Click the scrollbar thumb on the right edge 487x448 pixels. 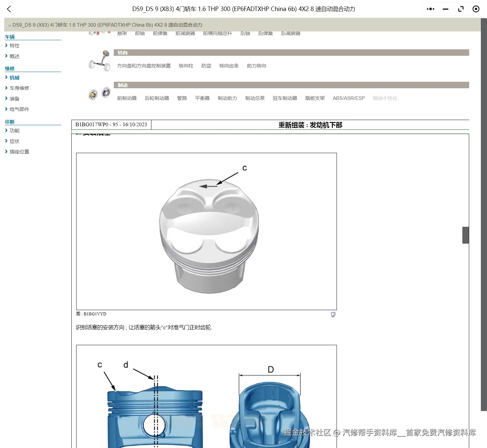point(466,235)
